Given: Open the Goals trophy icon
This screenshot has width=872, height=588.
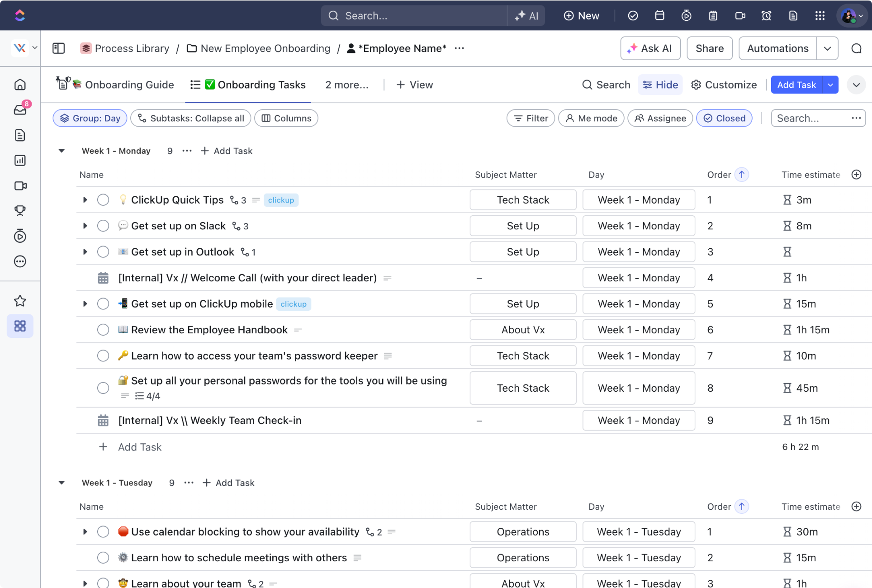Looking at the screenshot, I should 20,210.
